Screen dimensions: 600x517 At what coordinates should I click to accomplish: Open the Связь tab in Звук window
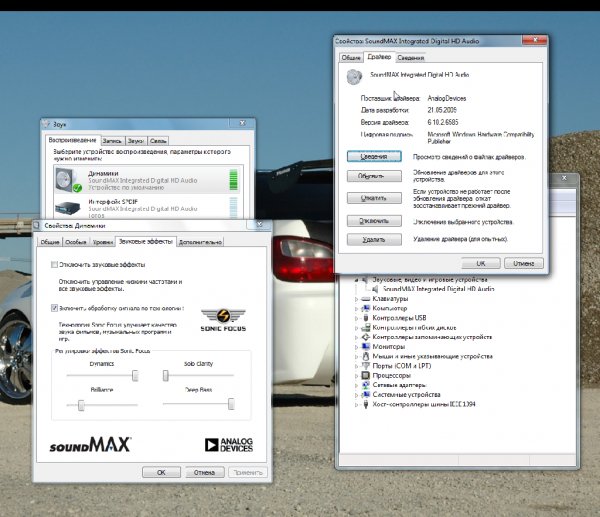point(158,141)
